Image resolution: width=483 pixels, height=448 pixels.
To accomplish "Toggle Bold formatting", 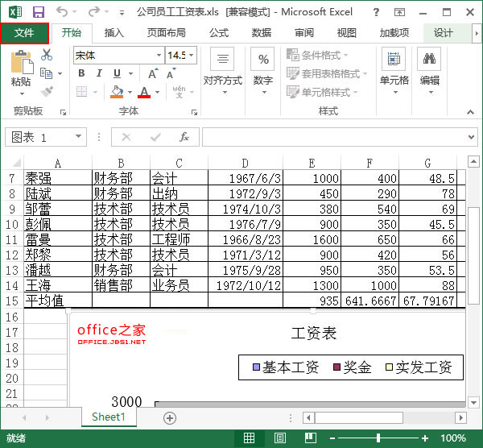I will tap(81, 73).
